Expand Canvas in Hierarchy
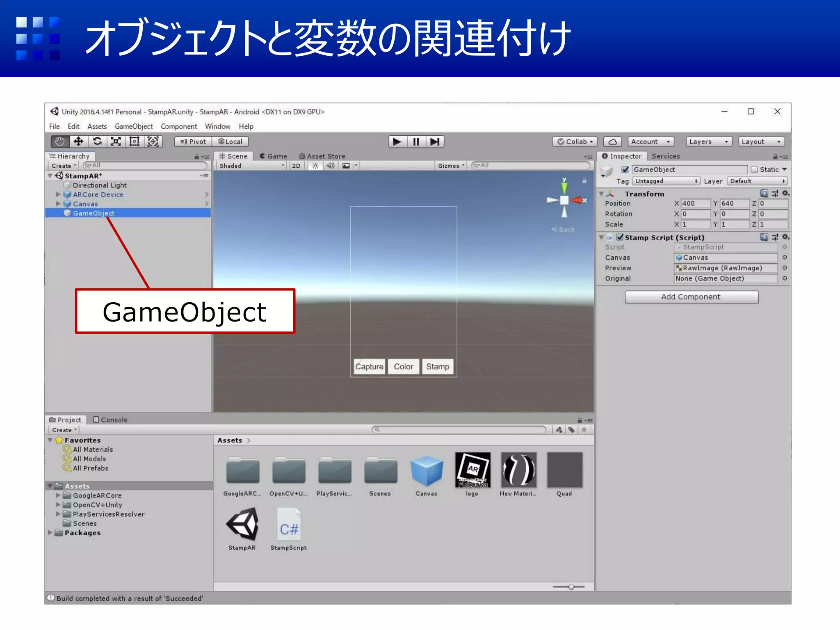 click(58, 203)
